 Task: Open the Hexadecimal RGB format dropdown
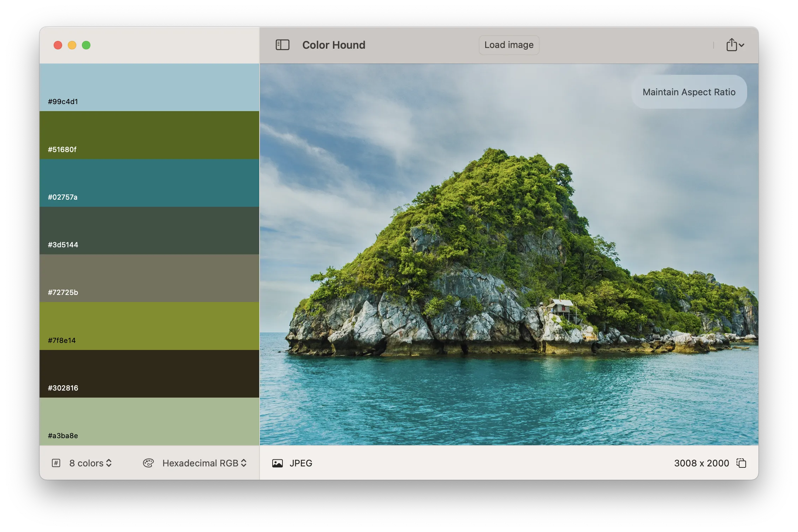(x=204, y=463)
